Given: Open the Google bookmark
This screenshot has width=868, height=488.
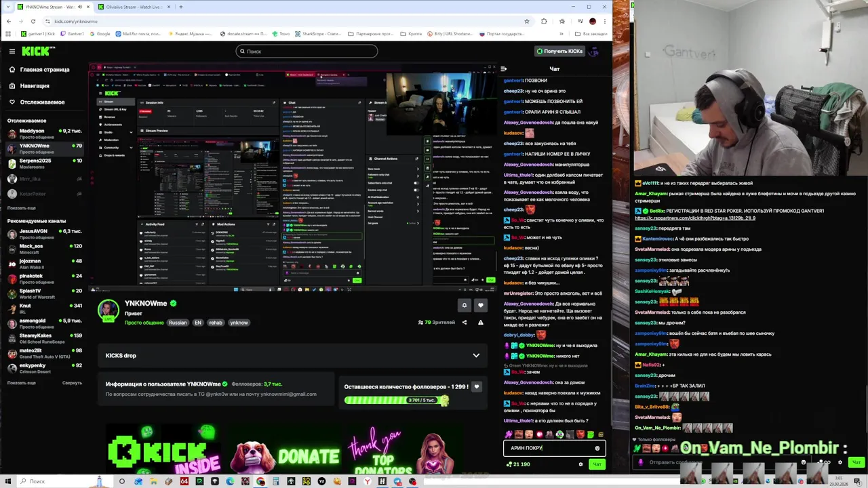Looking at the screenshot, I should (99, 33).
